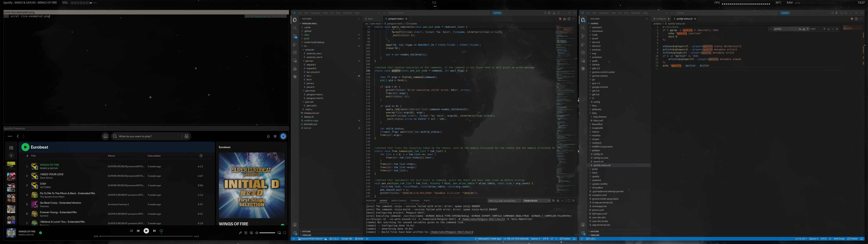Screen dimensions: 868x244
Task: Click the Initial D album cover art
Action: (x=252, y=185)
